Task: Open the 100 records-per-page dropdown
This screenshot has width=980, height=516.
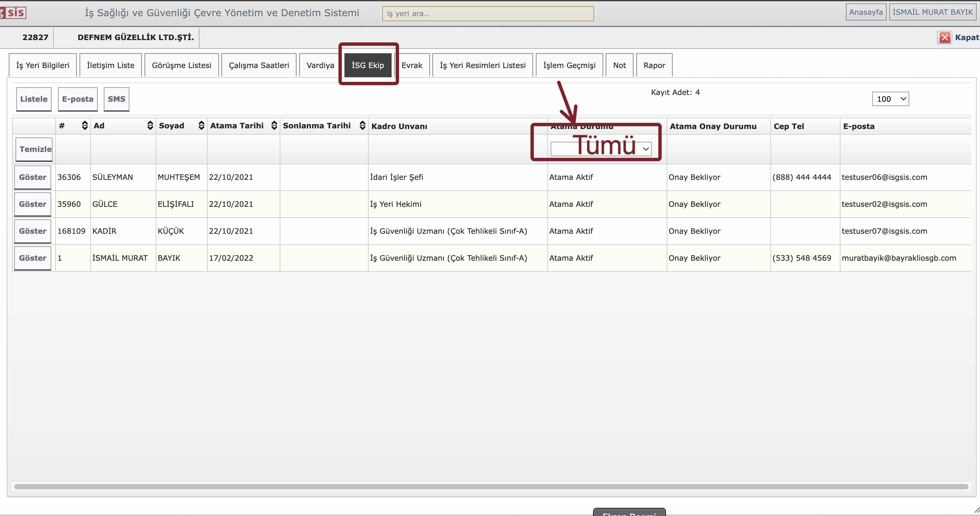Action: [890, 99]
